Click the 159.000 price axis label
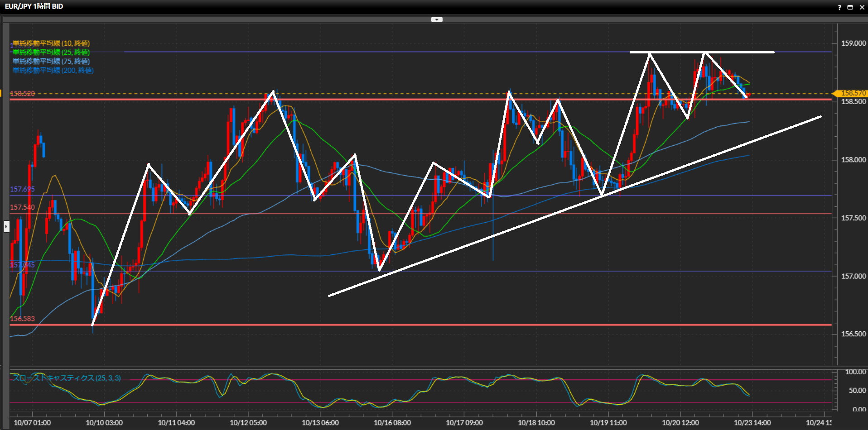Screen dimensions: 868x430 854,43
